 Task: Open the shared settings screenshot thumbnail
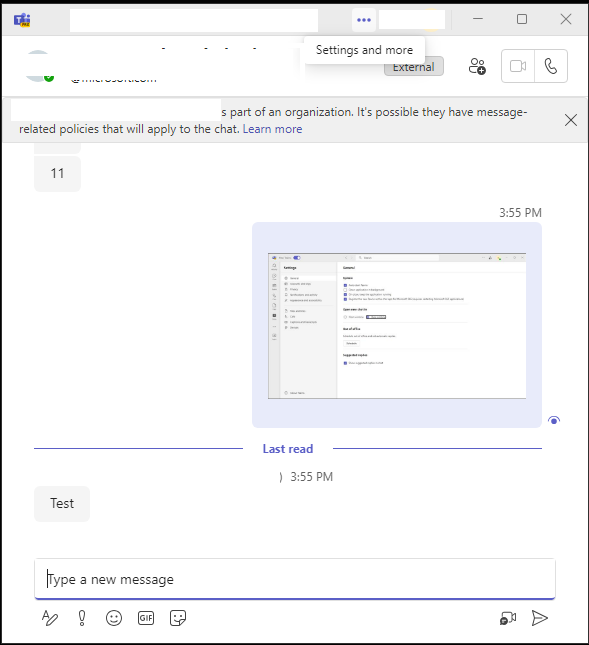click(397, 326)
